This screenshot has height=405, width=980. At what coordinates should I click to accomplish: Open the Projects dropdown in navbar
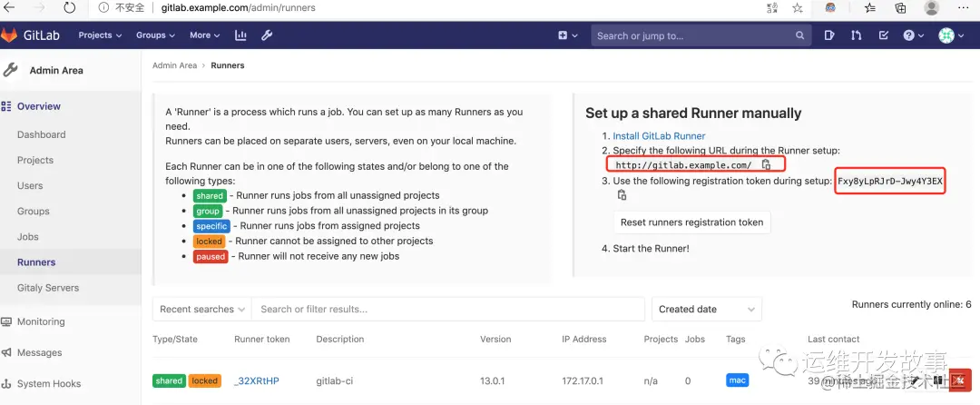[x=100, y=35]
